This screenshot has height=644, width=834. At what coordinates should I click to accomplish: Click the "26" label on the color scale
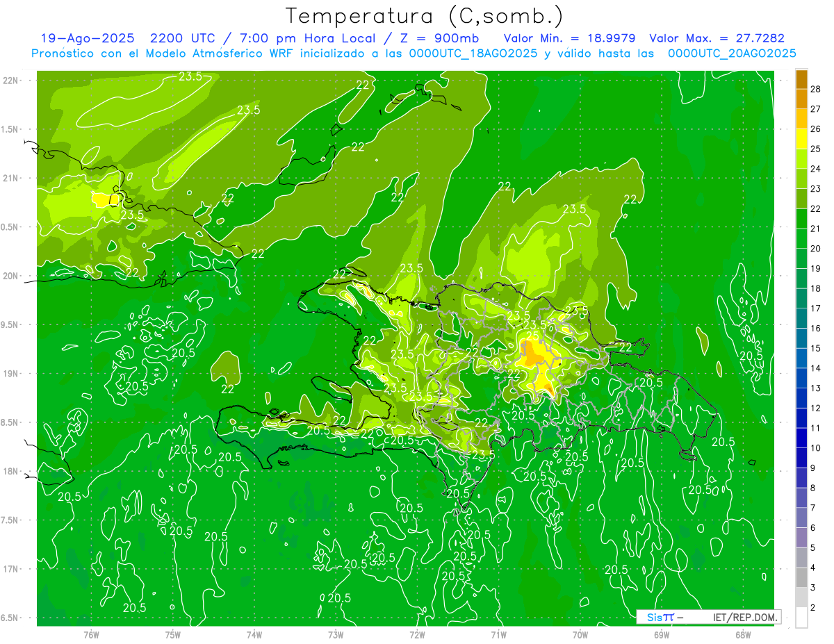tap(816, 129)
